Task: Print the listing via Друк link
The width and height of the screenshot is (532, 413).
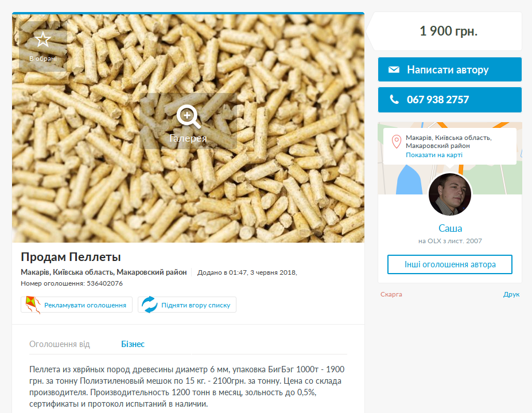Action: coord(511,294)
